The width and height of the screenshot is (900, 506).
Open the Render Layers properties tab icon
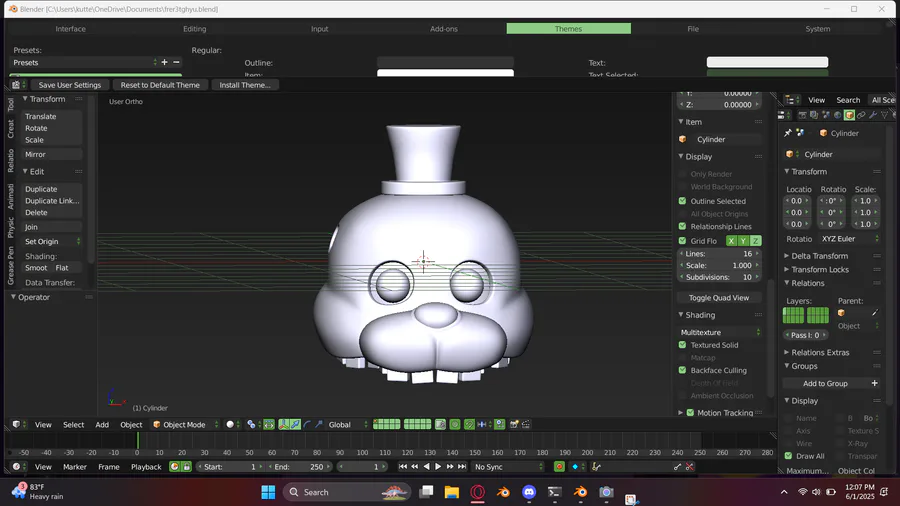814,115
